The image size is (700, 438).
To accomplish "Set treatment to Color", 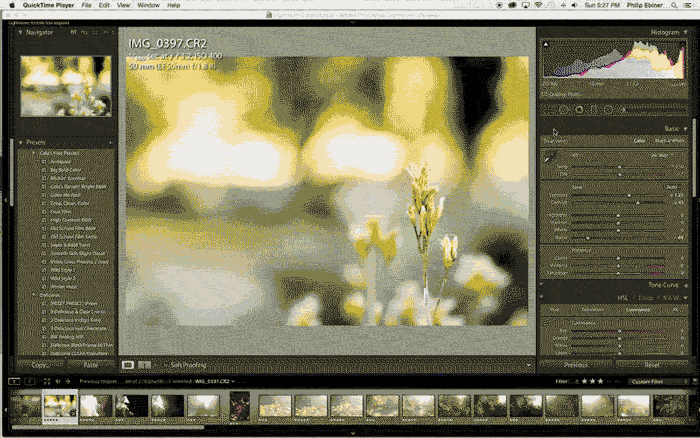I will (x=640, y=141).
